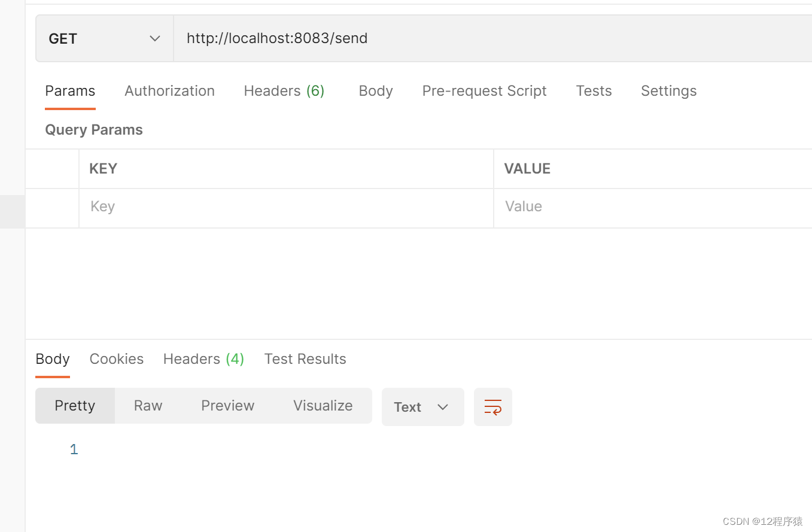Switch to the request Body tab

[376, 91]
